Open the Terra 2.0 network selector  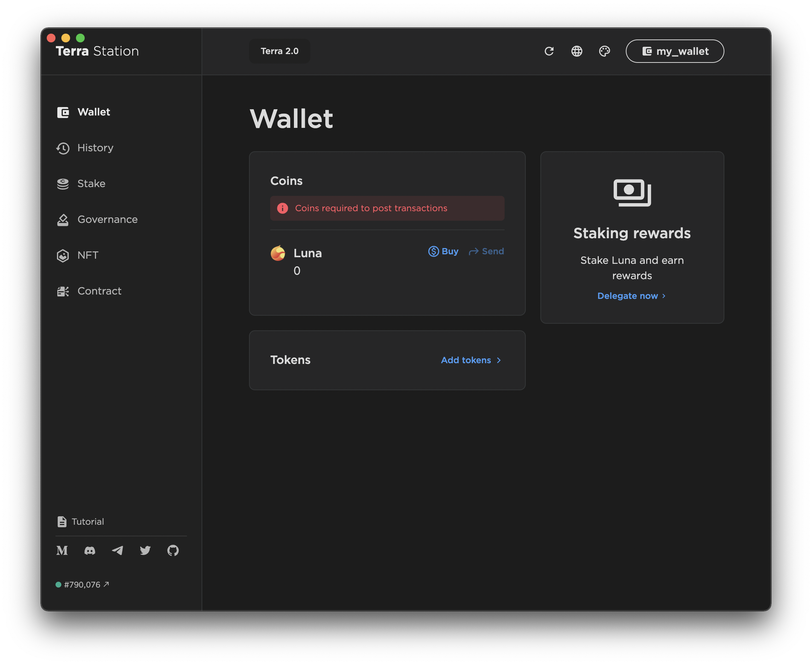pyautogui.click(x=279, y=51)
